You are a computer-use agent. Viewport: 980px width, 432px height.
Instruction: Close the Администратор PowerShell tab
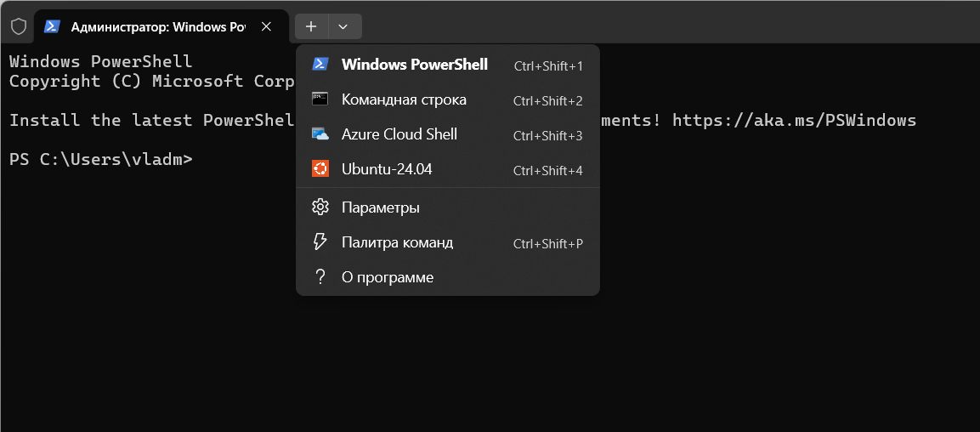[266, 27]
